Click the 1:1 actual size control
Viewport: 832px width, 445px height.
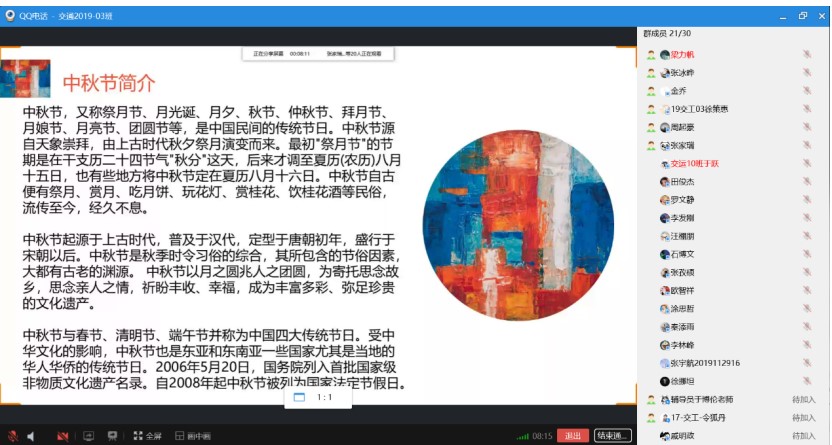click(x=318, y=397)
